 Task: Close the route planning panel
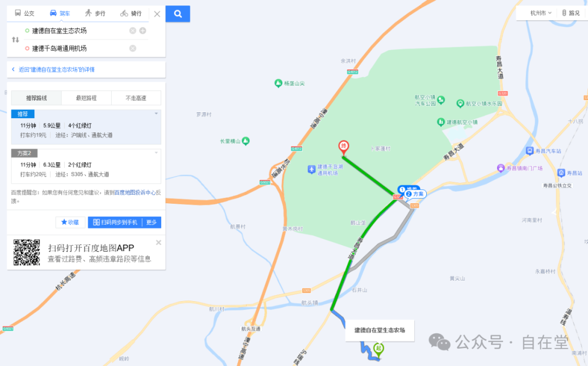pyautogui.click(x=157, y=14)
